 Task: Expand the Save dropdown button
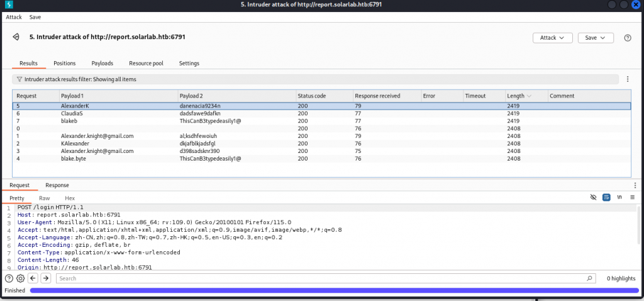pos(595,38)
